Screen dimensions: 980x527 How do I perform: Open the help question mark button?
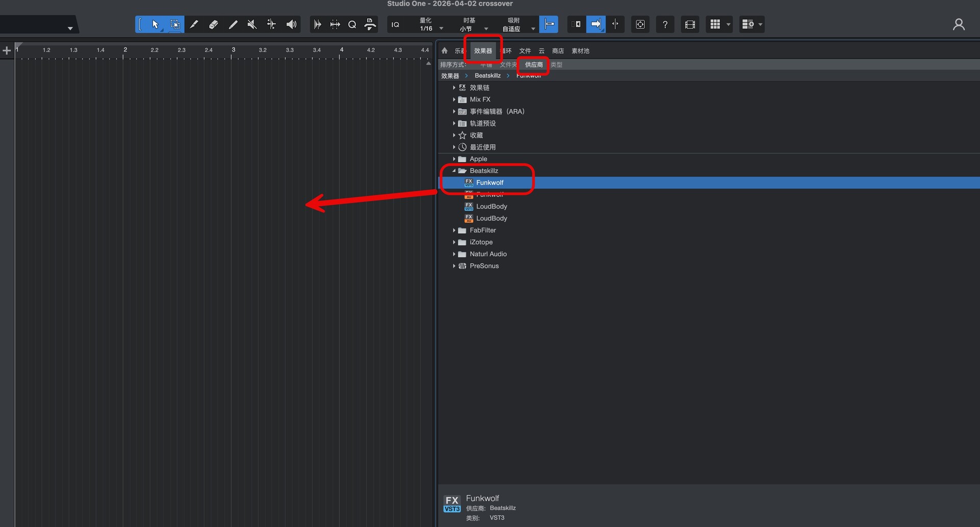pos(665,24)
